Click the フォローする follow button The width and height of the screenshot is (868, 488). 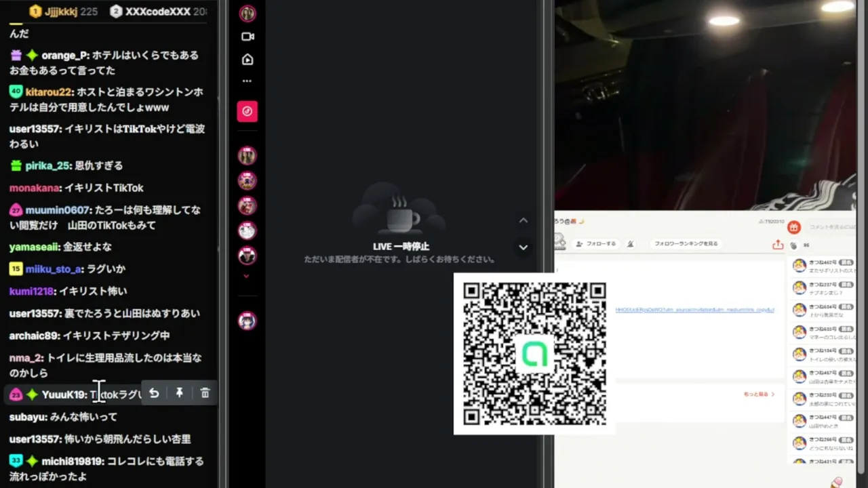pyautogui.click(x=596, y=243)
